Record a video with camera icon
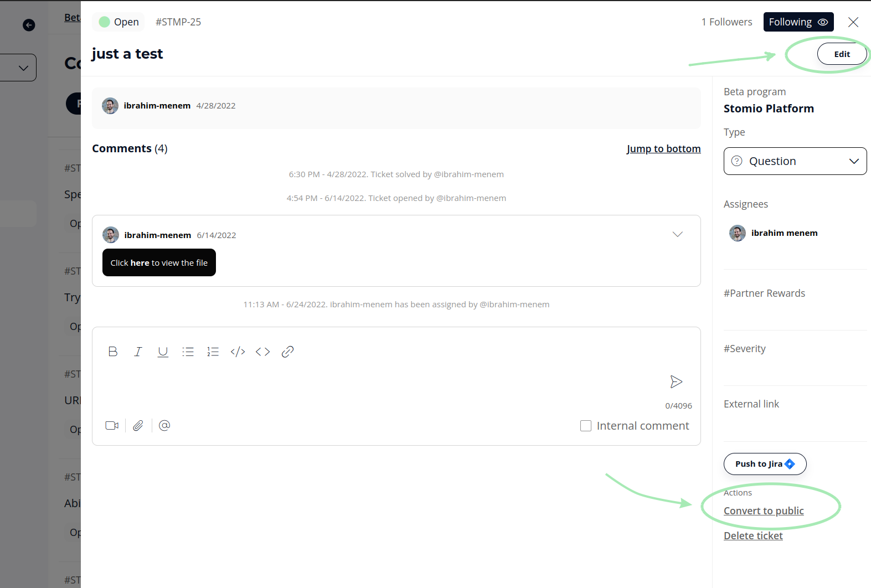Image resolution: width=871 pixels, height=588 pixels. (112, 425)
